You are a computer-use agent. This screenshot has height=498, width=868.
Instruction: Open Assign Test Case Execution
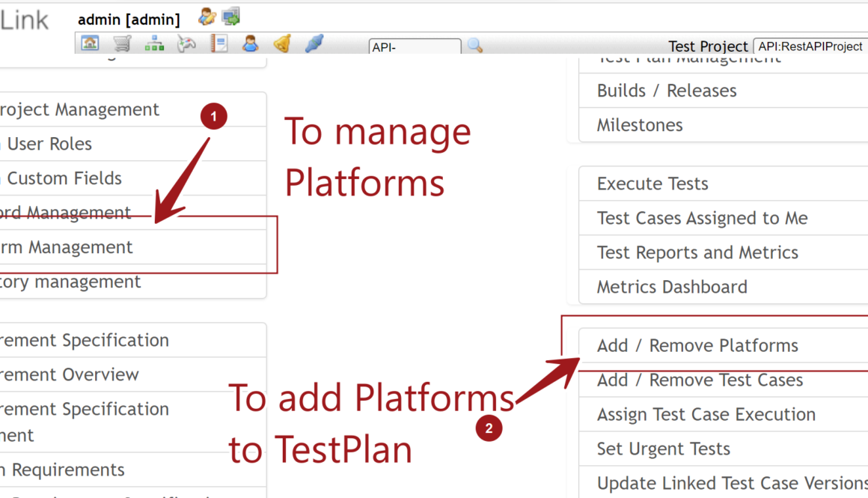click(706, 414)
